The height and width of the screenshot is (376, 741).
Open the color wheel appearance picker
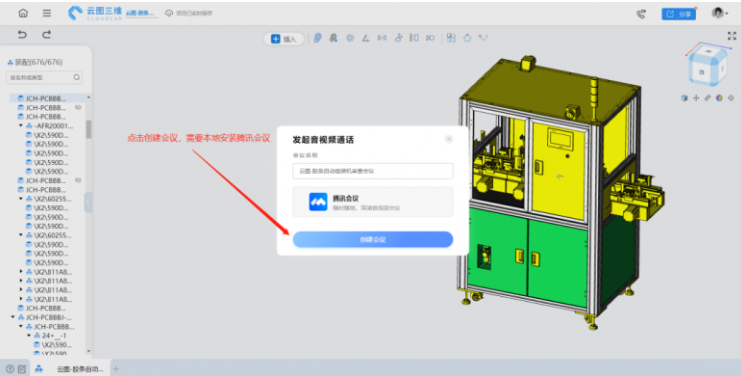point(719,98)
